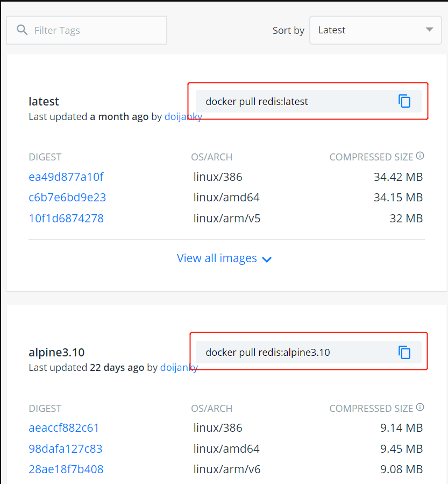Screen dimensions: 448x484
Task: Click the docker pull redis:alpine3.10 text
Action: [x=268, y=353]
